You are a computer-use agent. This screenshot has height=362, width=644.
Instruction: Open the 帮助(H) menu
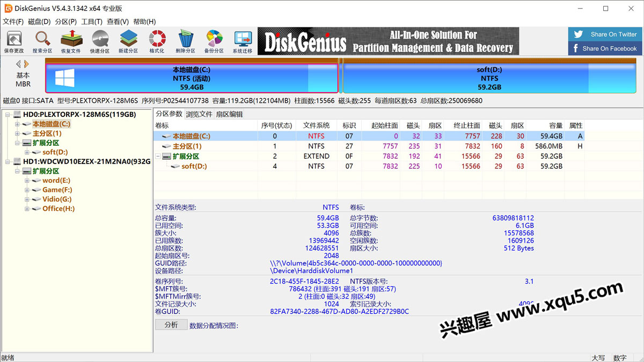click(144, 21)
